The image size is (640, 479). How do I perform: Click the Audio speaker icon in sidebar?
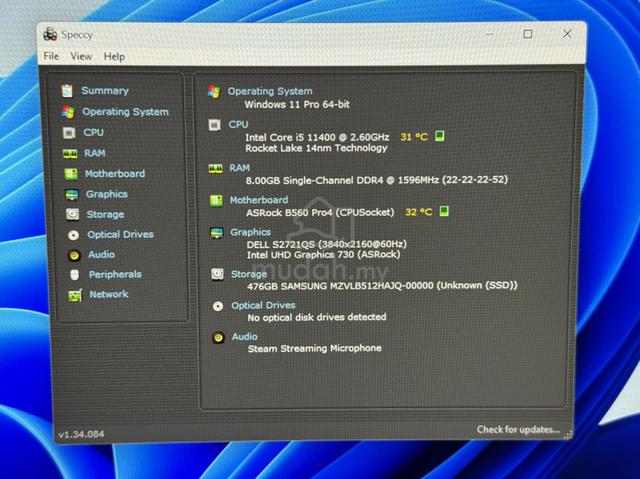point(74,255)
